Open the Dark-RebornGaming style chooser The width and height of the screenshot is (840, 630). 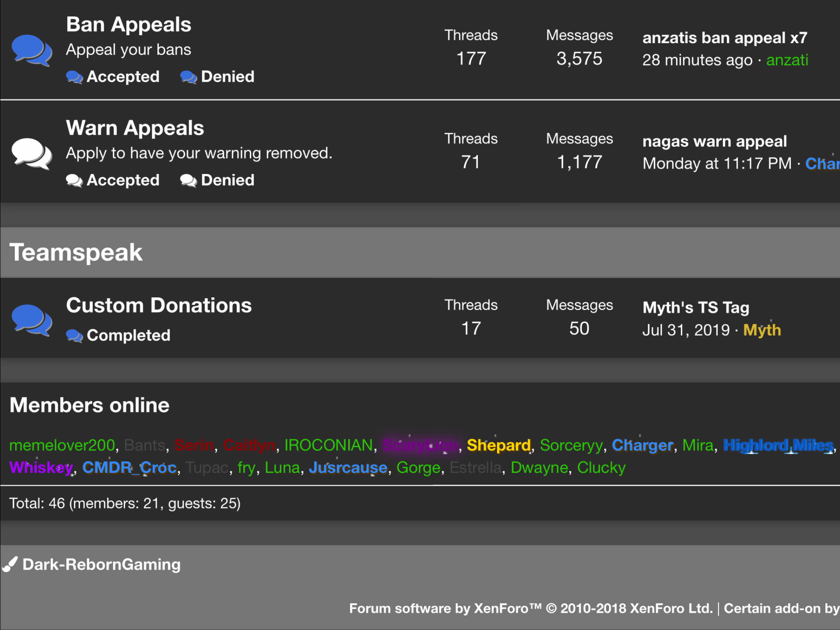coord(101,565)
